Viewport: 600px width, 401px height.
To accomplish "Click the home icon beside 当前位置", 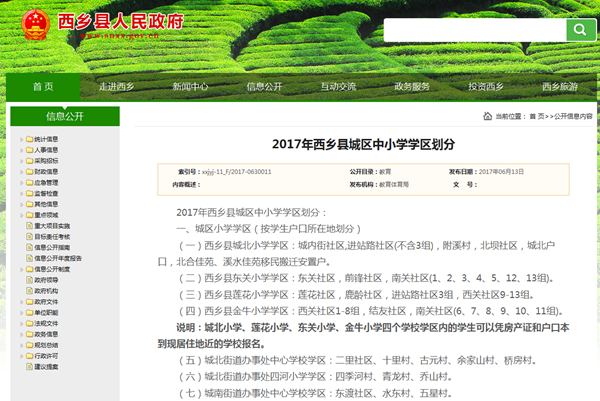I will tap(489, 117).
